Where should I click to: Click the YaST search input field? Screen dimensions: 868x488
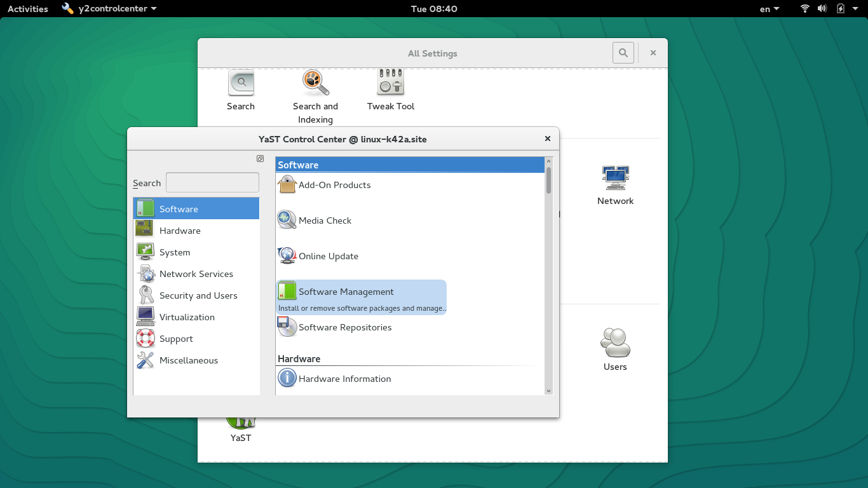point(212,183)
